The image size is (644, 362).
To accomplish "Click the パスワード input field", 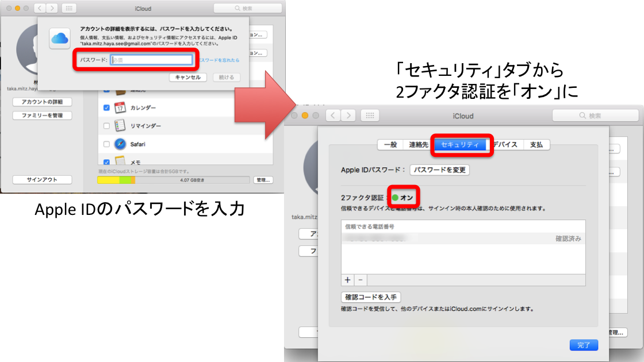I will pos(151,60).
